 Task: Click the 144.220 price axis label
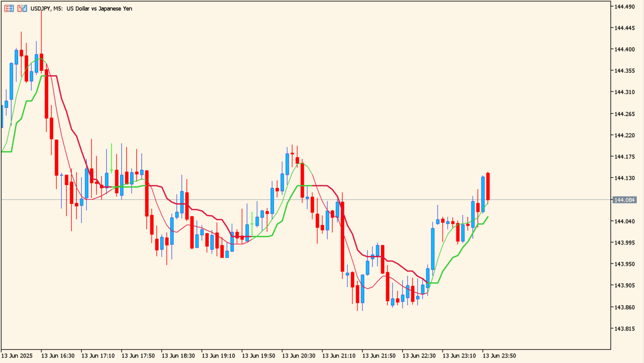coord(624,136)
